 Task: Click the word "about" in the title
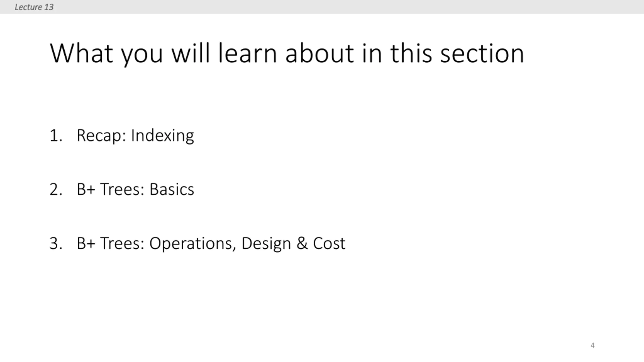320,53
